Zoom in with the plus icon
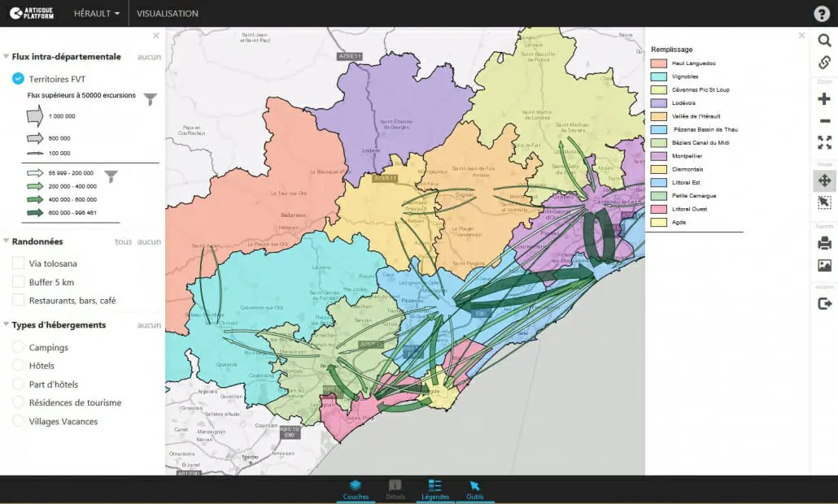Screen dimensions: 838x504 (824, 98)
